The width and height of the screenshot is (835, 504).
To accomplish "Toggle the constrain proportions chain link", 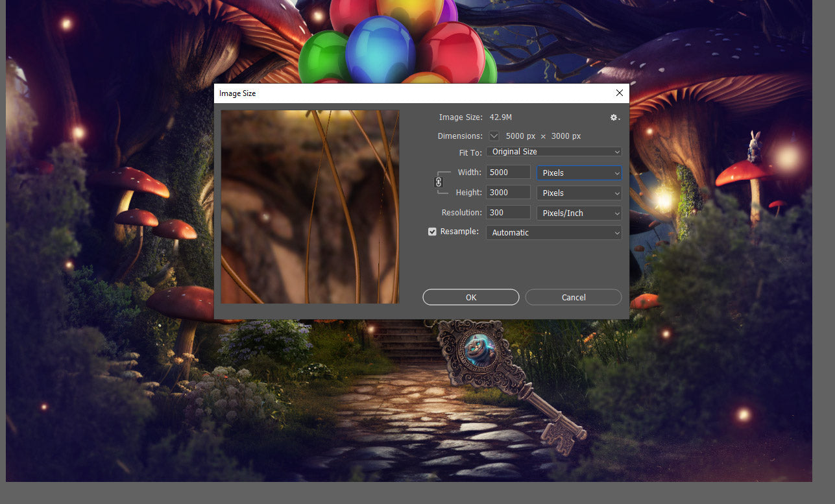I will coord(439,182).
